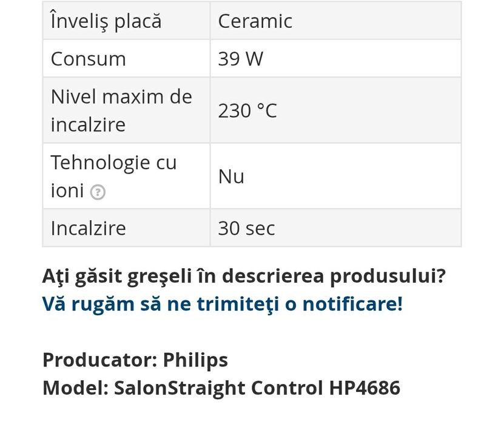Select the '230 °C' temperature value
This screenshot has height=424, width=504.
point(247,110)
